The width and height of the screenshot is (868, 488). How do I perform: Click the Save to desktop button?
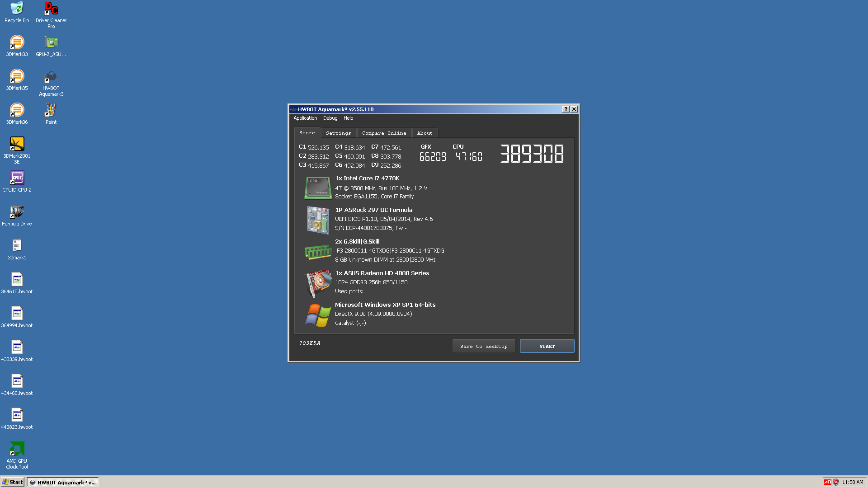click(x=484, y=346)
